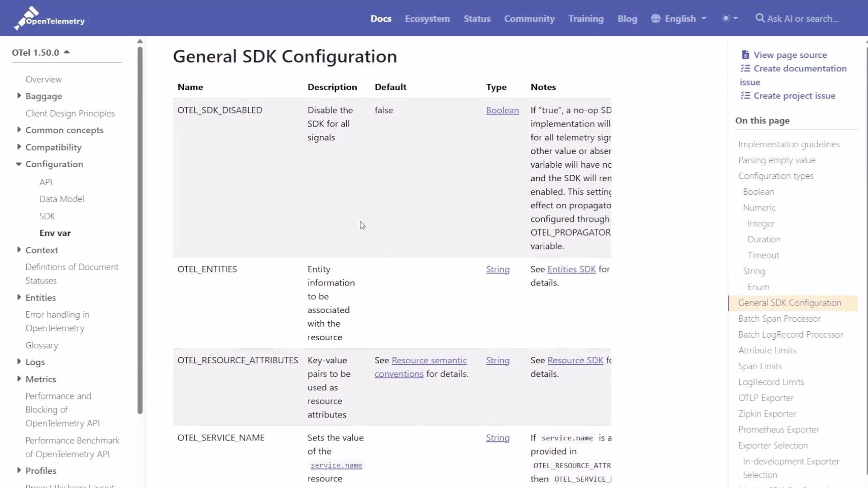
Task: Expand the Metrics section arrow
Action: point(19,378)
